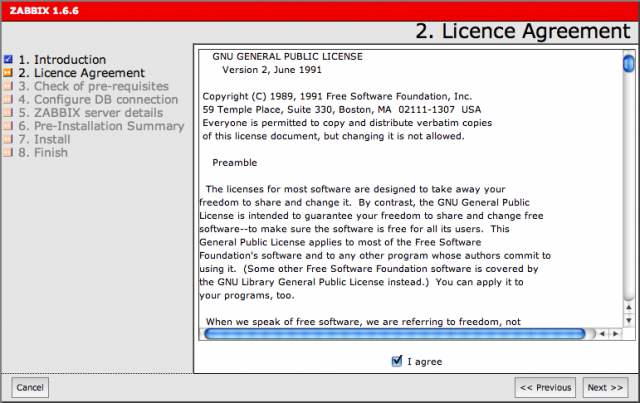Click the licence scroll left arrow
The width and height of the screenshot is (640, 403).
[x=602, y=334]
